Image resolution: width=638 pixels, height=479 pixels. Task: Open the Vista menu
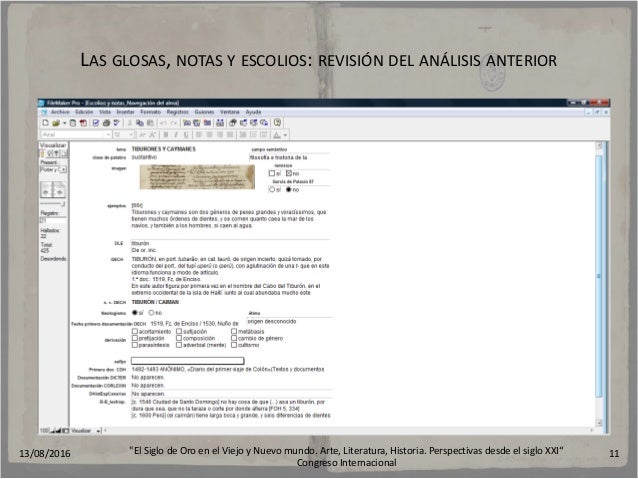[x=105, y=112]
